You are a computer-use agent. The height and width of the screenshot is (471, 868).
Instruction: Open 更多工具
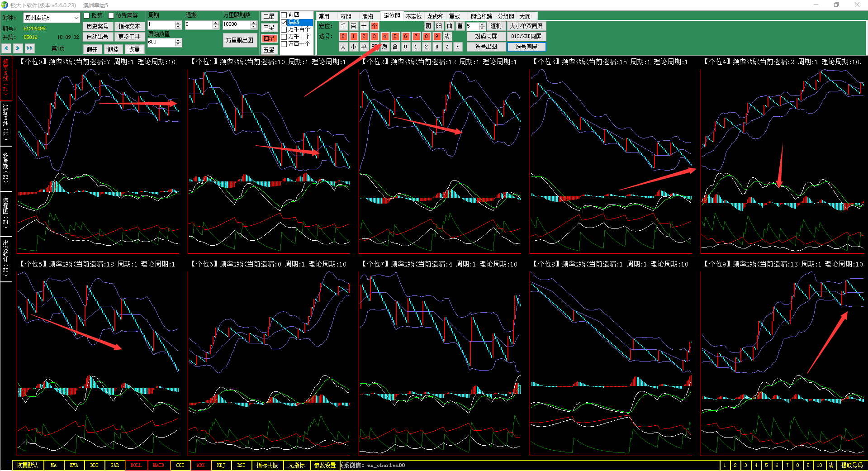point(129,37)
